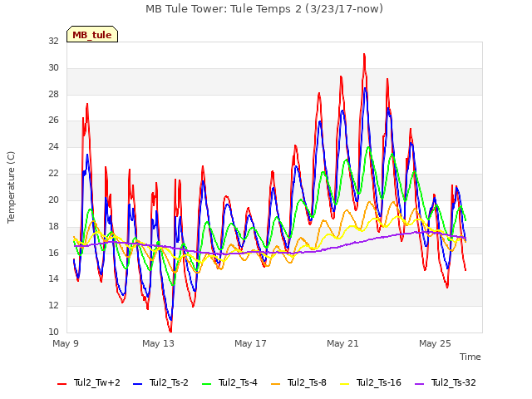Click the 28 y-axis tick label

pos(53,94)
